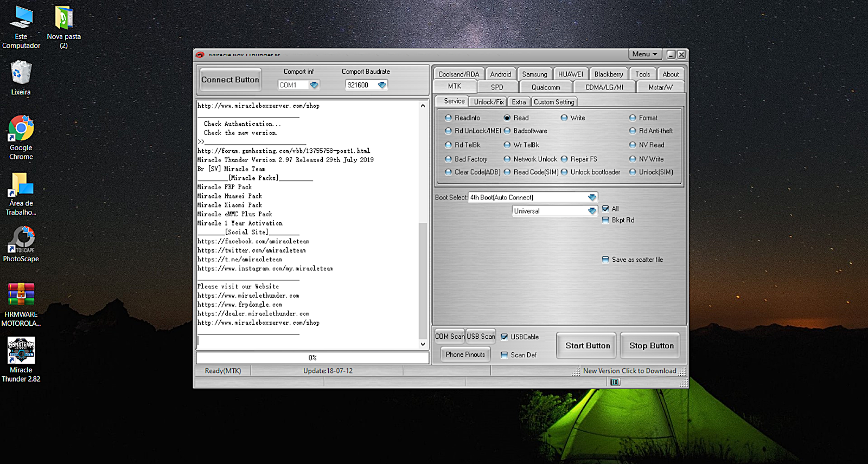Open the Lixeira recycle bin icon
The image size is (868, 464).
pos(21,73)
